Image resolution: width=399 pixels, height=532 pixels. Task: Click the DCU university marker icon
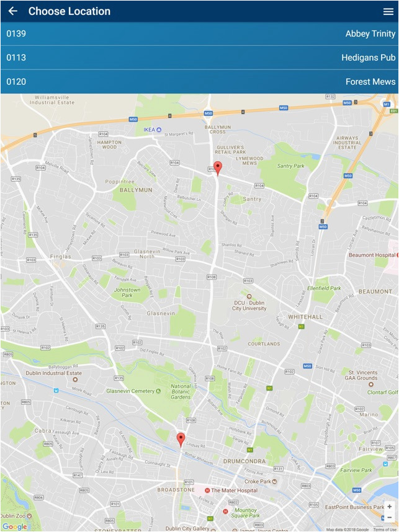[x=249, y=296]
